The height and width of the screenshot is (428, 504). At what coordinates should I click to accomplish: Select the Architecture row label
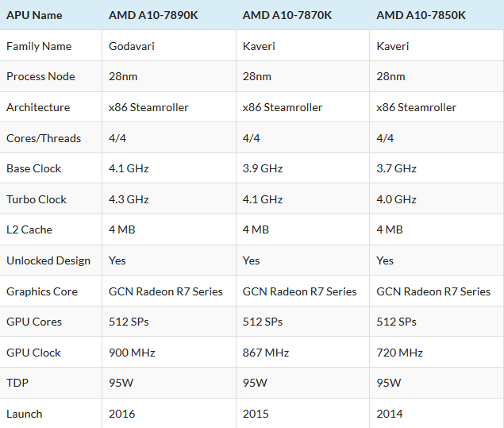38,107
